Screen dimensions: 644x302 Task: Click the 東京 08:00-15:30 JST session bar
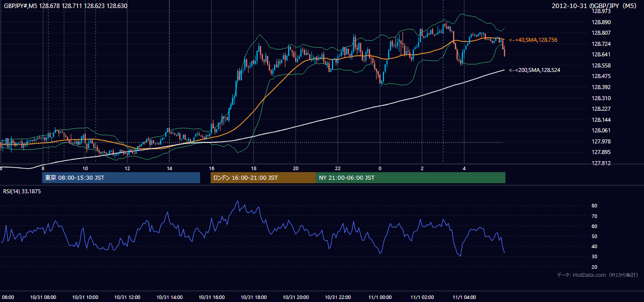[121, 178]
